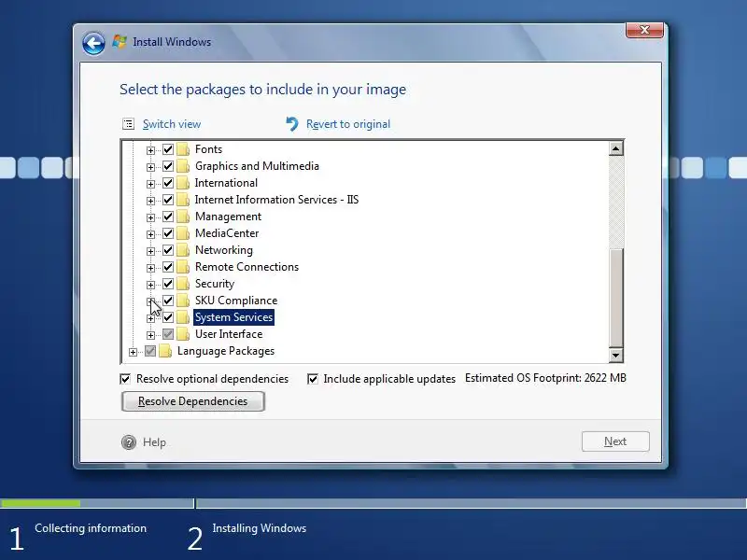Uncheck the System Services checkbox
The height and width of the screenshot is (560, 747).
coord(168,317)
